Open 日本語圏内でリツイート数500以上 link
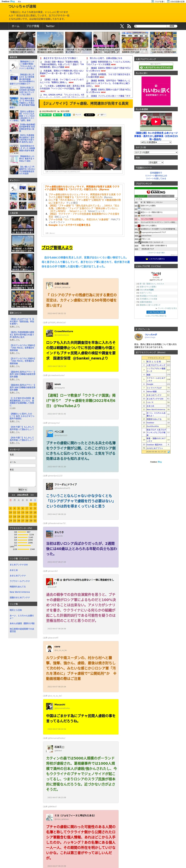 click(156, 176)
